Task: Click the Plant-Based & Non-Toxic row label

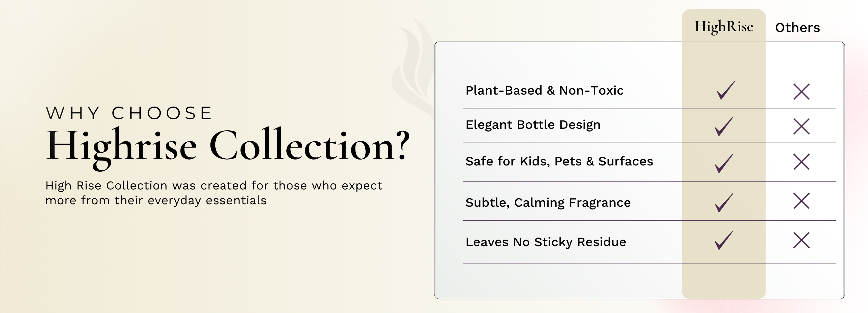Action: point(544,91)
